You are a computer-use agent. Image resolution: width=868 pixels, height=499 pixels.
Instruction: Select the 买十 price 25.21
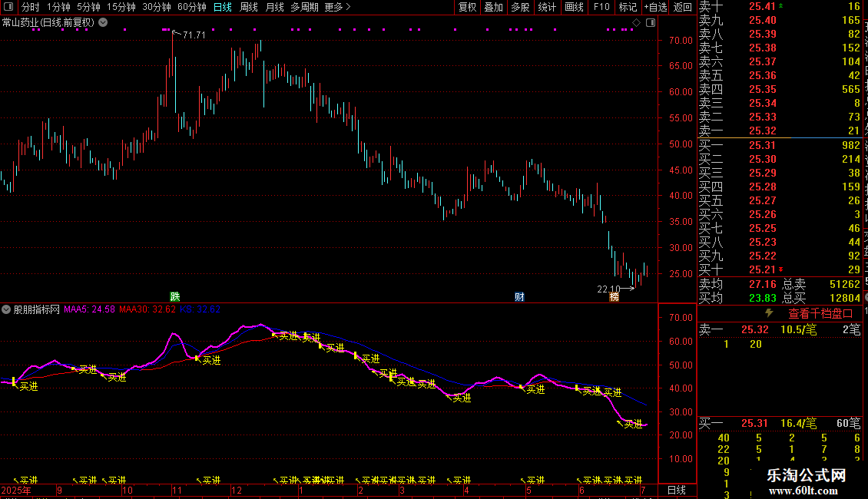pyautogui.click(x=762, y=269)
